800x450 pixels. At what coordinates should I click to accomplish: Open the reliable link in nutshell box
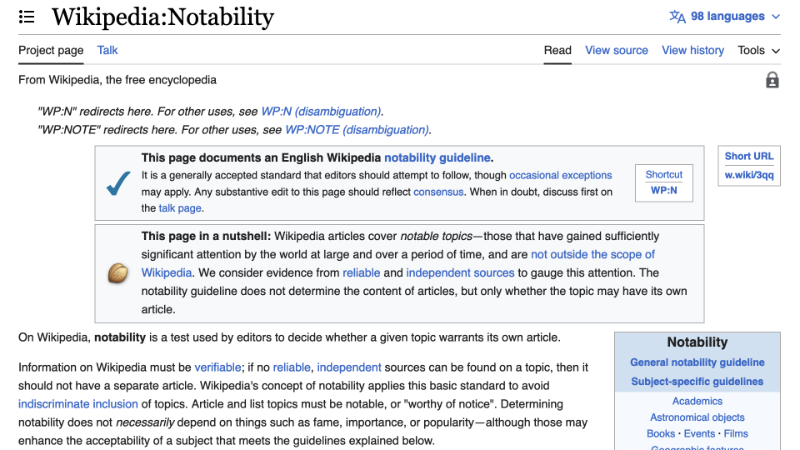[x=361, y=272]
